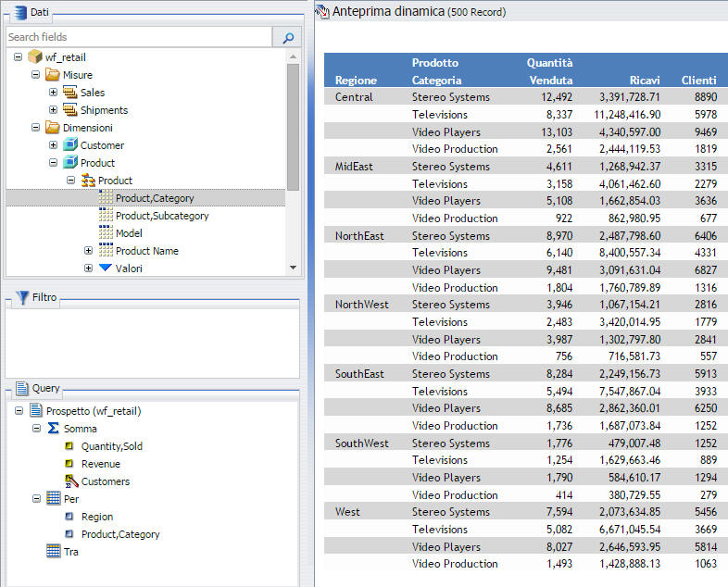Click the wf_retail cube icon
728x587 pixels.
click(x=35, y=57)
